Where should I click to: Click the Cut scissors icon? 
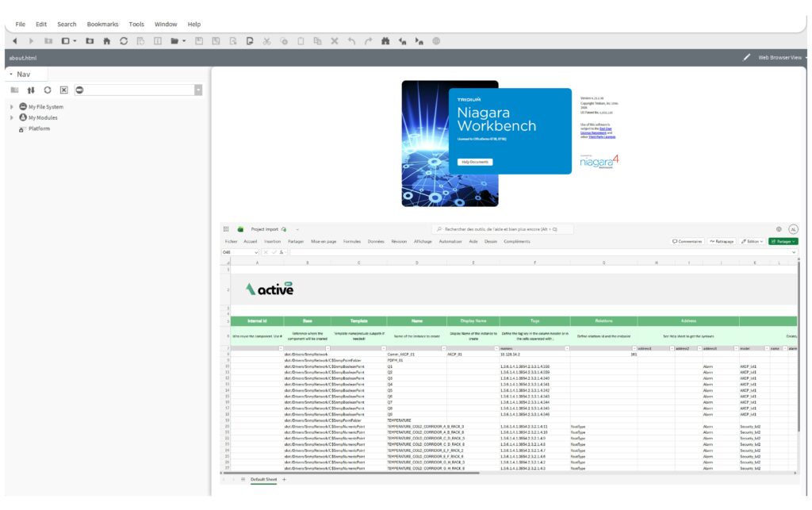pos(266,40)
